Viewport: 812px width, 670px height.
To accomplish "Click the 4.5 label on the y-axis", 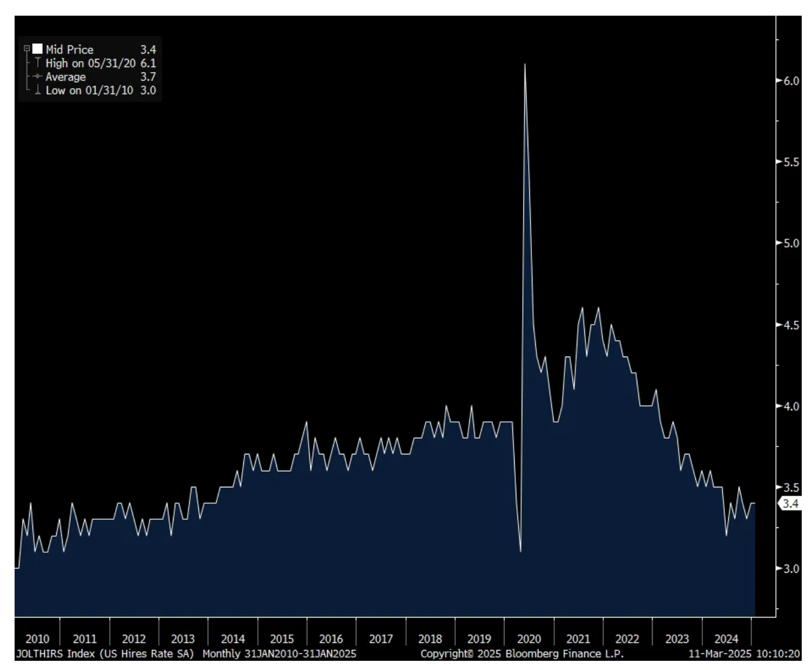I will (791, 325).
